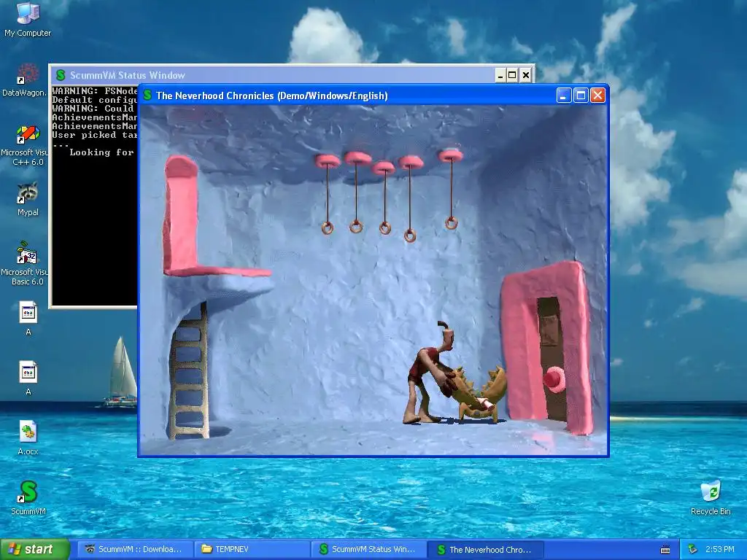The image size is (747, 560).
Task: Close The Neverhood Chronicles window
Action: point(597,96)
